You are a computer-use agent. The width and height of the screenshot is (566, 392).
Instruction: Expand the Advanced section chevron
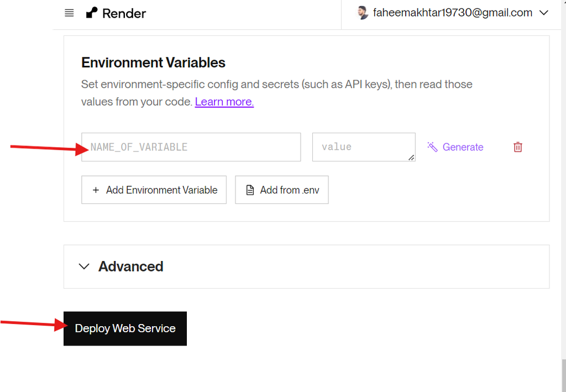pyautogui.click(x=84, y=266)
